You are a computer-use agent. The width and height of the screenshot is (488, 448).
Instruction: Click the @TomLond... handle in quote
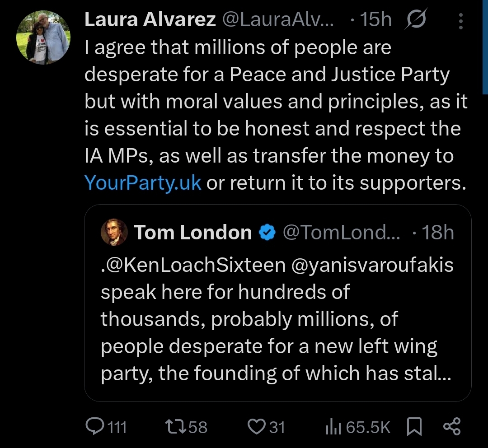coord(341,233)
